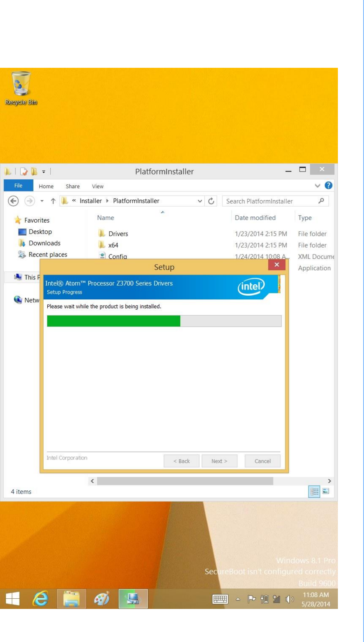Go up one folder level arrow

point(53,201)
